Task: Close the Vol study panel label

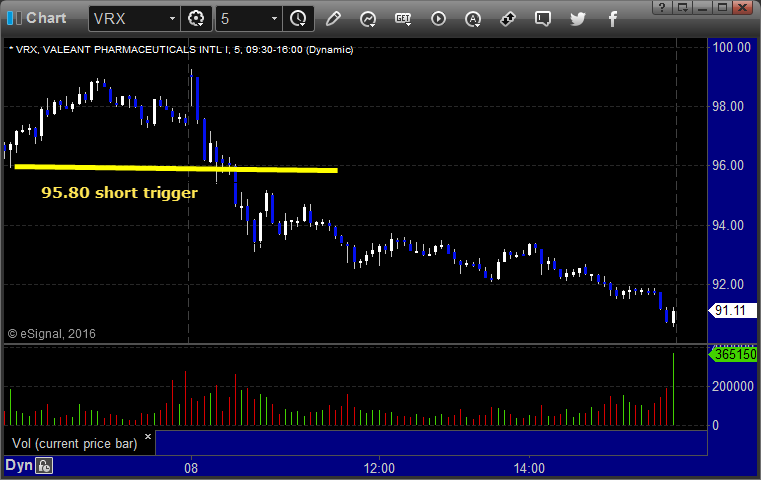Action: click(148, 436)
